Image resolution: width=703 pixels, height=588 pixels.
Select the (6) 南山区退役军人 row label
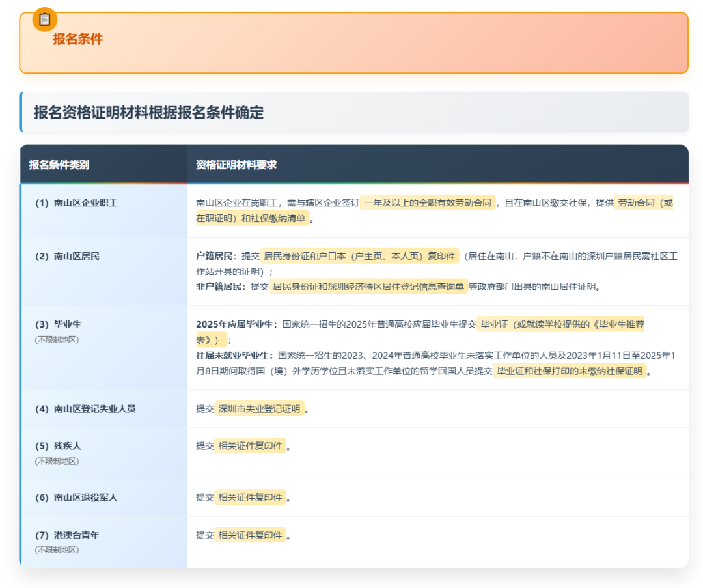76,497
